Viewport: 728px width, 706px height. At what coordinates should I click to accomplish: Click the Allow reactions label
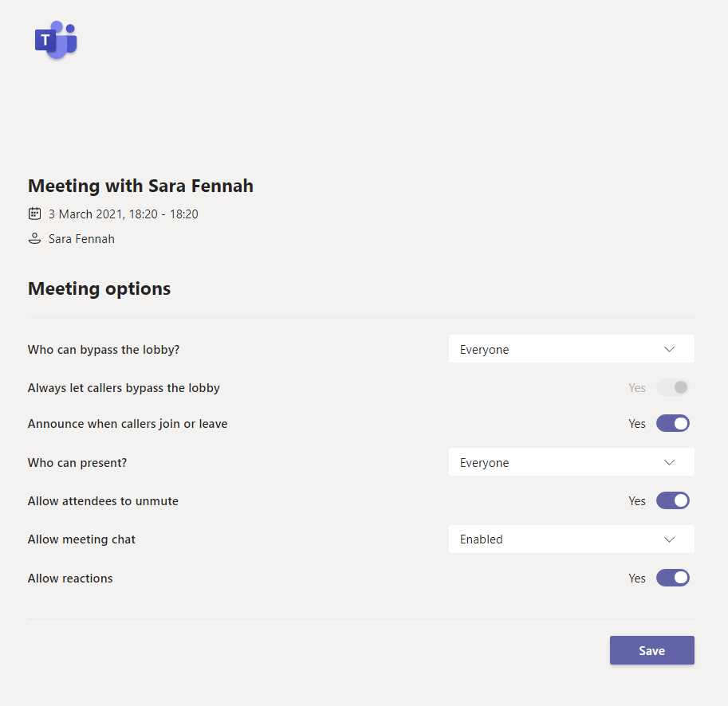[70, 578]
